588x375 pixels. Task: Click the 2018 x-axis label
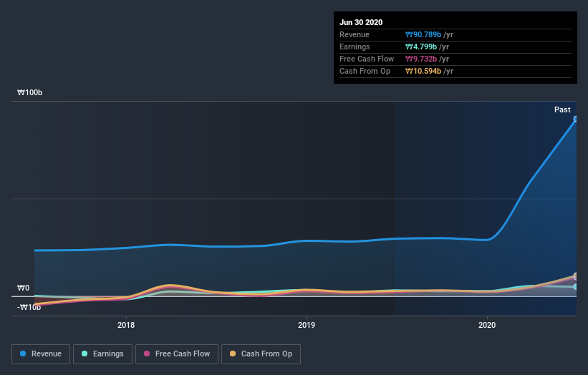click(x=126, y=325)
